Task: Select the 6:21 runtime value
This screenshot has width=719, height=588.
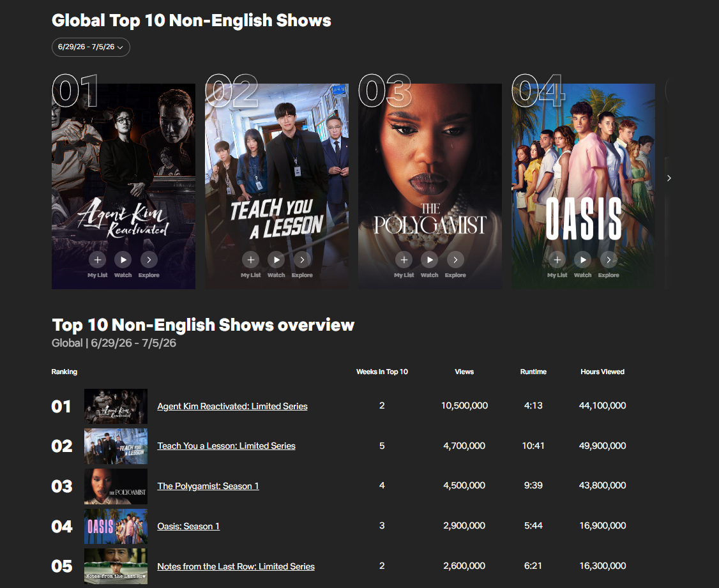Action: 533,566
